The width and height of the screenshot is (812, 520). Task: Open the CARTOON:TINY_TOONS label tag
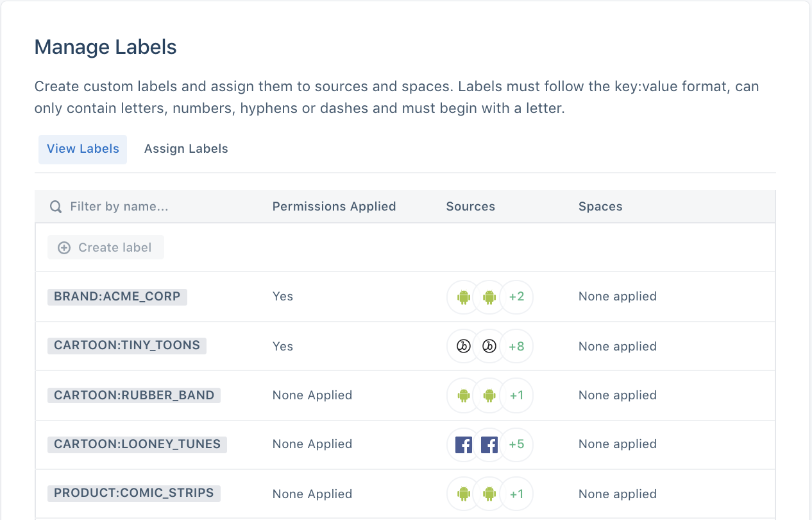point(127,345)
